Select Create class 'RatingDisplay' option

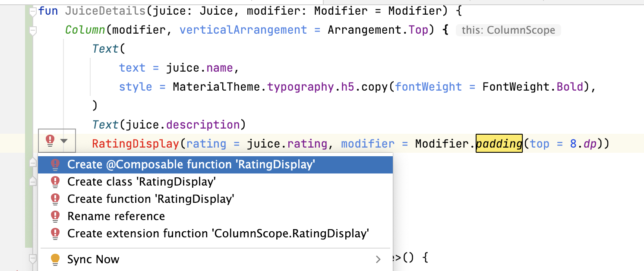141,182
